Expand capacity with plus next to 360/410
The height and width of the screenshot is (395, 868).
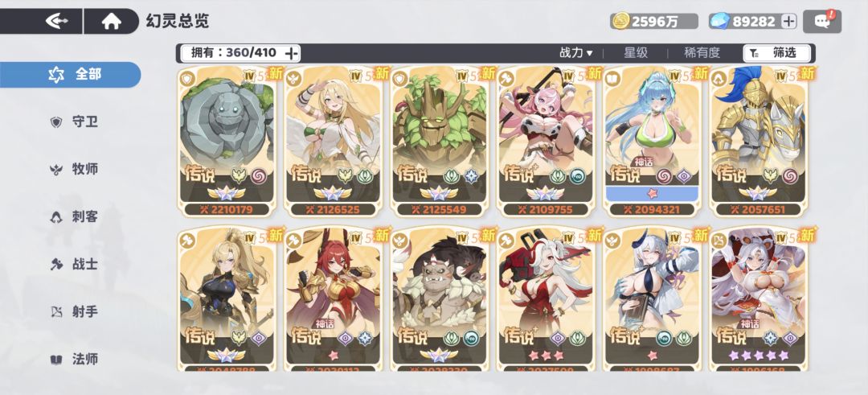[291, 53]
